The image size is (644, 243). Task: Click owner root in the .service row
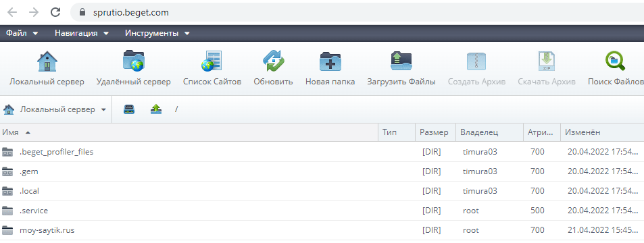(471, 211)
